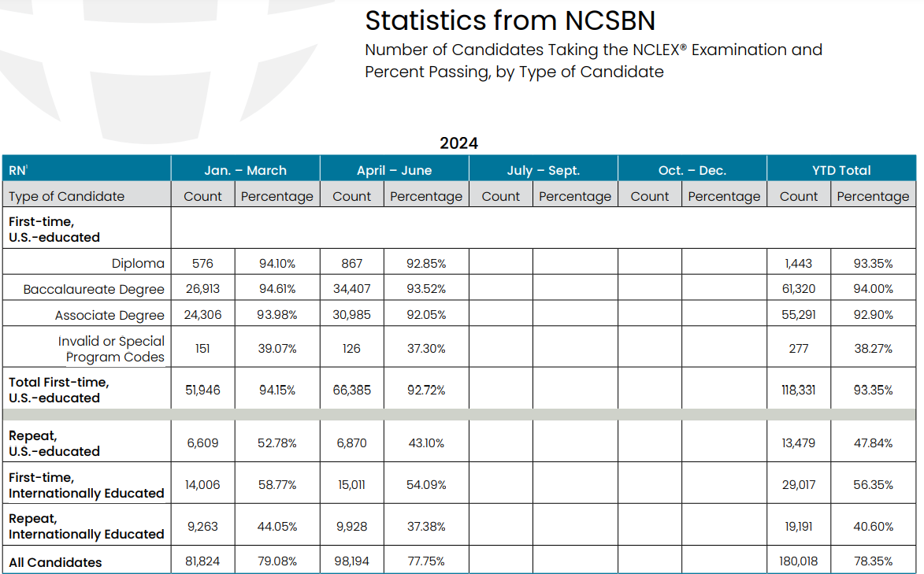Click 'First-time, Internationally Educated' row label
The image size is (924, 574).
point(86,485)
